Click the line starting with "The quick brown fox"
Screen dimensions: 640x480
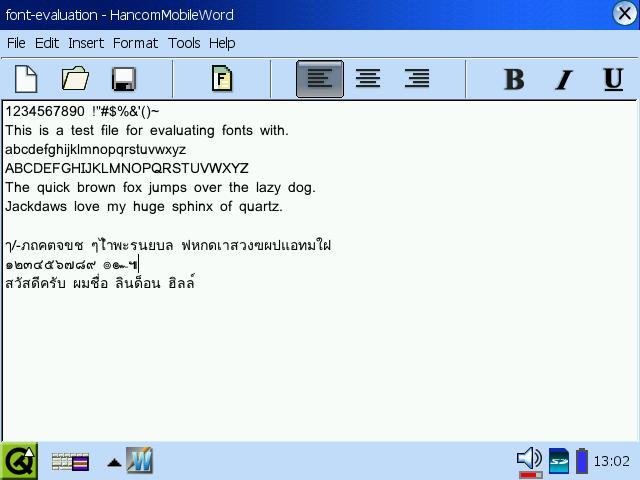pyautogui.click(x=160, y=187)
